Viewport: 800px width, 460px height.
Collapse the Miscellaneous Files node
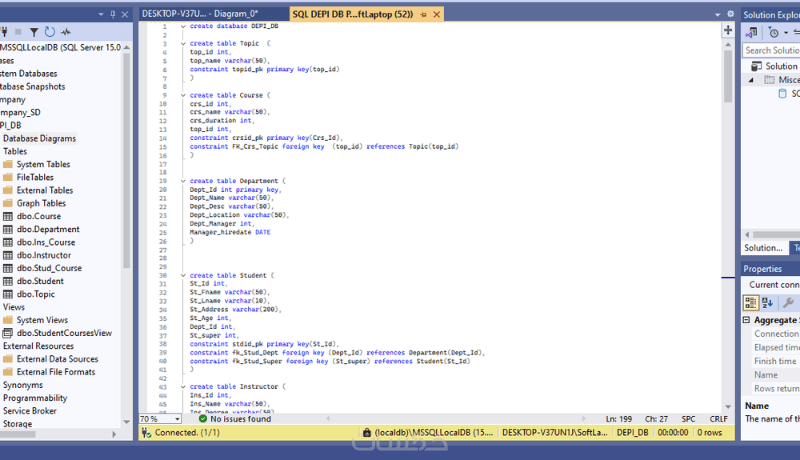click(x=751, y=80)
